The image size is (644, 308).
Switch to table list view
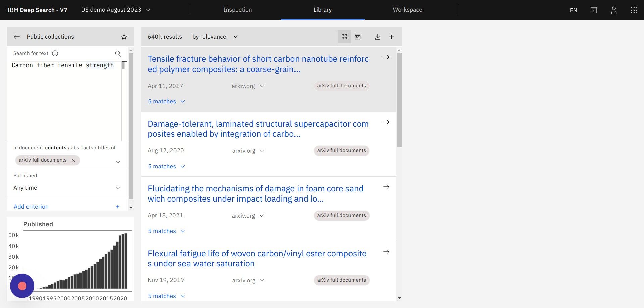(x=358, y=37)
